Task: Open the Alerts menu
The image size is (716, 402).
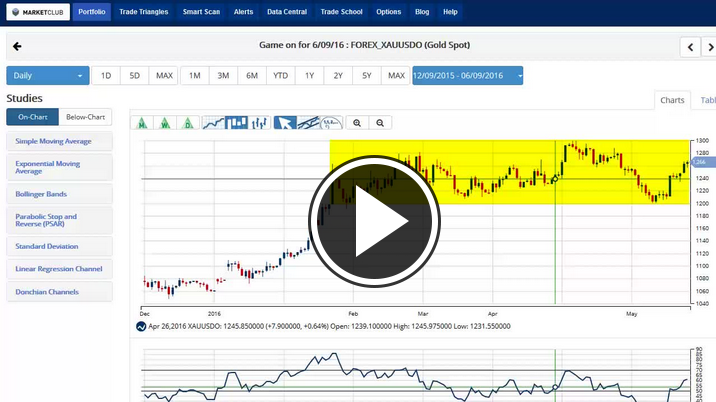Action: 243,12
